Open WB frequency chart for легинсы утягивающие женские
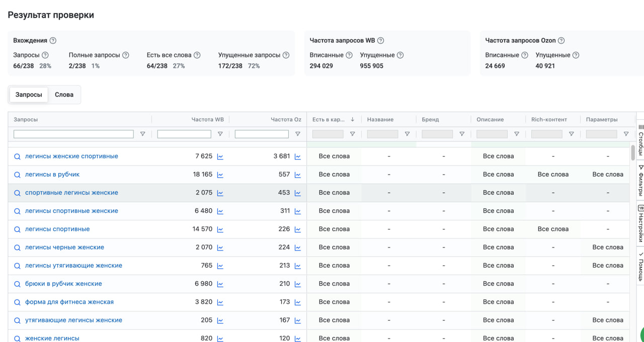The width and height of the screenshot is (644, 342). (220, 266)
